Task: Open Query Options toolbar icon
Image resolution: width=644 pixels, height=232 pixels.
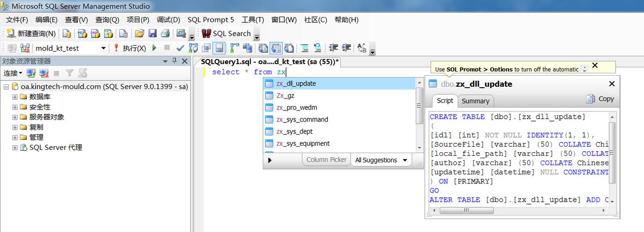Action: [x=206, y=48]
